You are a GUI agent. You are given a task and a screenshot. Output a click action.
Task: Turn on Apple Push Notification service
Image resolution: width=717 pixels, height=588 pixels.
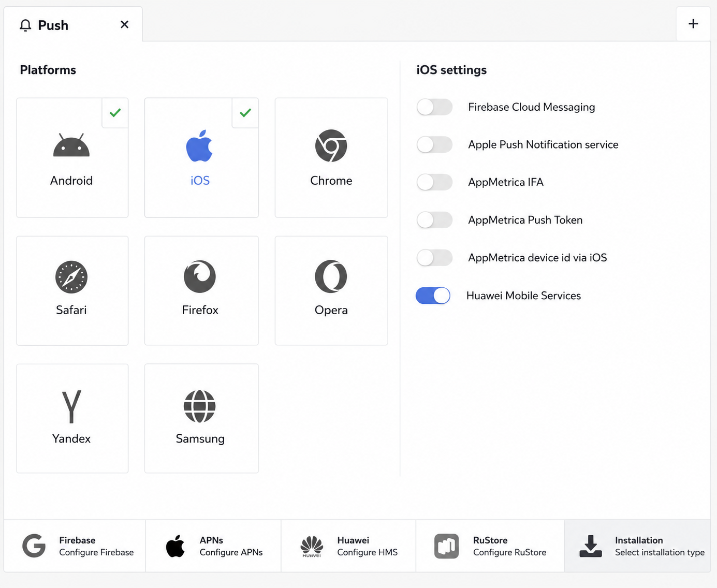434,144
